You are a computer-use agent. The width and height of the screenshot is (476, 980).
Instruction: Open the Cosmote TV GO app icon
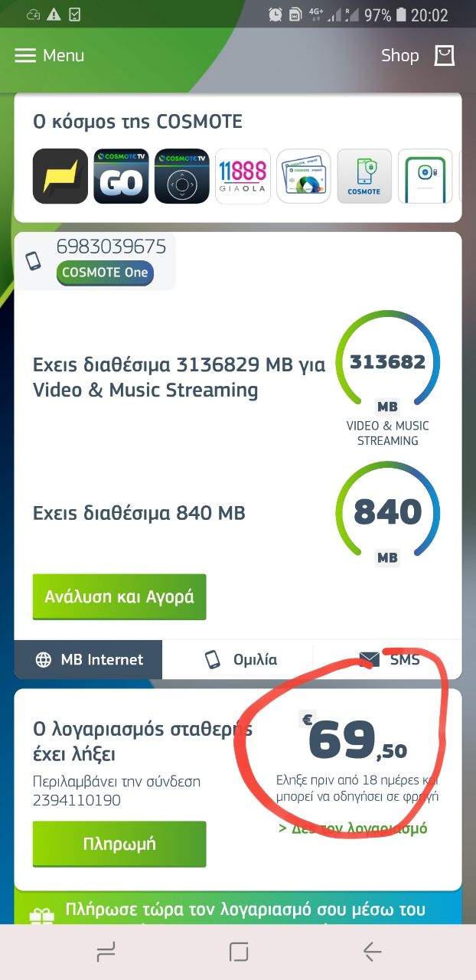121,176
